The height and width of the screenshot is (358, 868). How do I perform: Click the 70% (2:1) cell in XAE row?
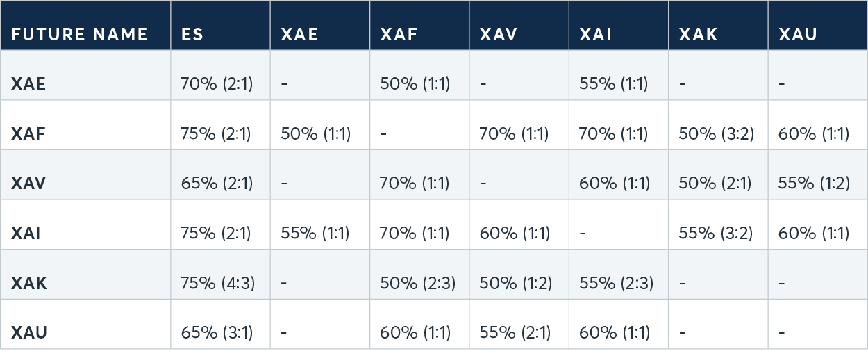click(216, 84)
